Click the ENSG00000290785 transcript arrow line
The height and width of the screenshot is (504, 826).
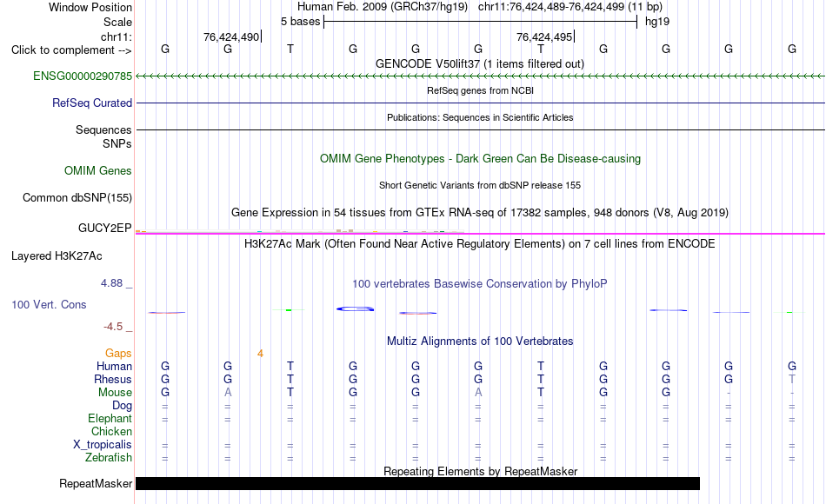[x=480, y=76]
